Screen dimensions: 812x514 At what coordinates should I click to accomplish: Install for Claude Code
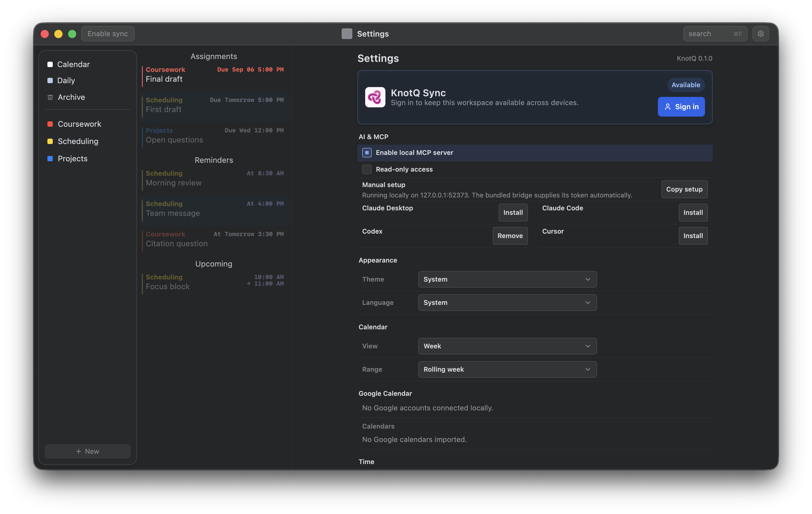pyautogui.click(x=693, y=213)
